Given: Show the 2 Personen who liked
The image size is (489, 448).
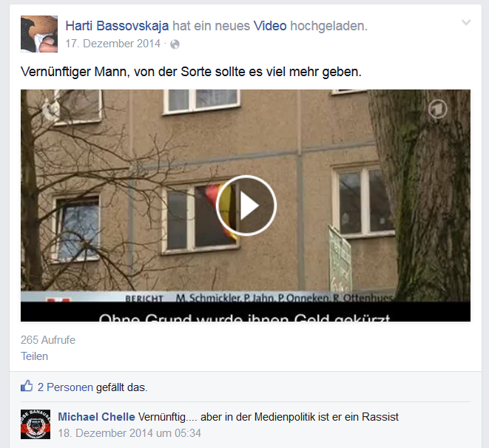Looking at the screenshot, I should coord(65,387).
